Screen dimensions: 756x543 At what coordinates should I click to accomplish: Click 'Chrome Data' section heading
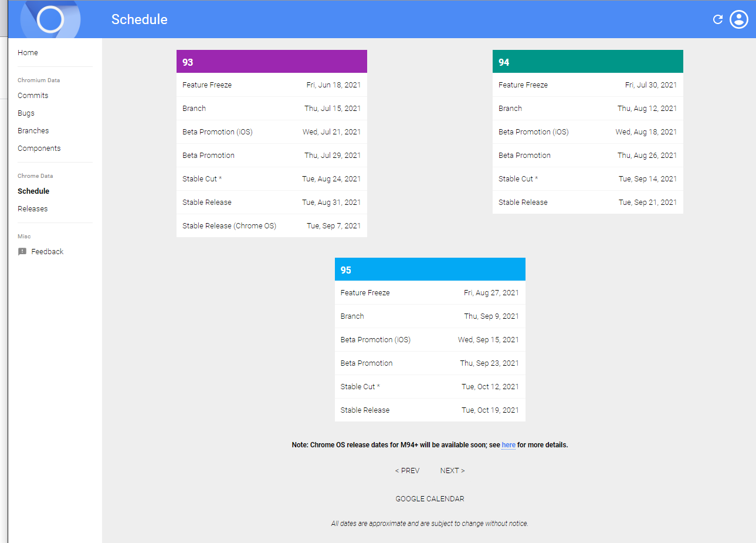35,176
